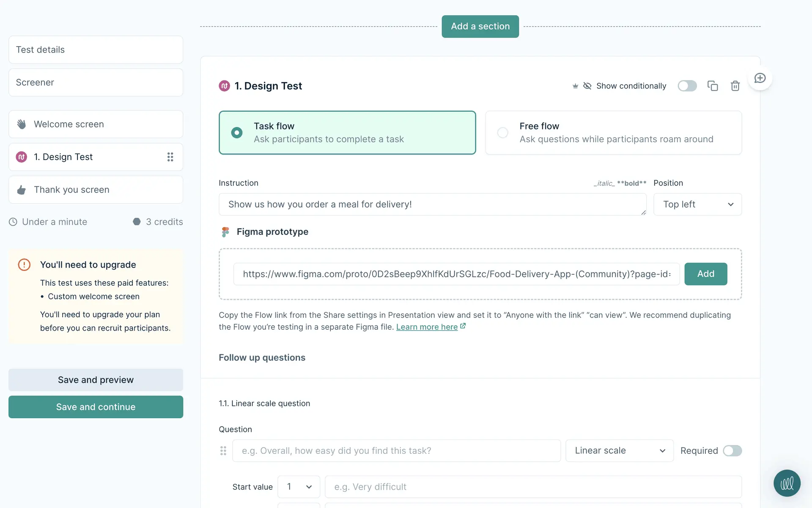
Task: Open the chat widget in the bottom corner
Action: point(787,483)
